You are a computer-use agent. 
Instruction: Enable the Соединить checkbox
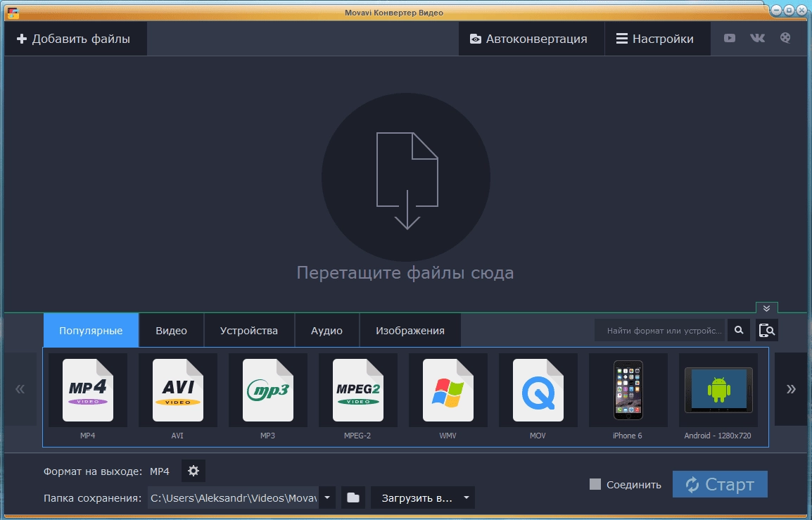tap(595, 484)
